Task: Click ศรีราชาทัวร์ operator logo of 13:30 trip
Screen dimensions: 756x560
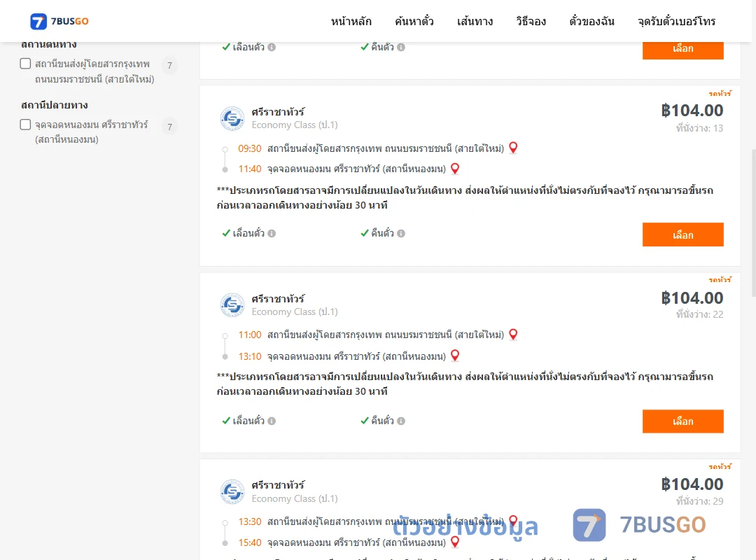Action: (x=232, y=491)
